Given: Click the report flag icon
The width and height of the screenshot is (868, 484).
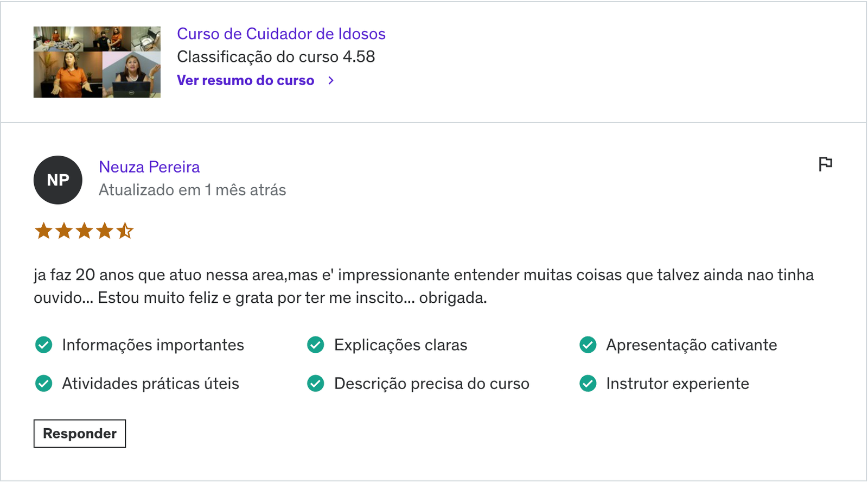Looking at the screenshot, I should coord(825,164).
